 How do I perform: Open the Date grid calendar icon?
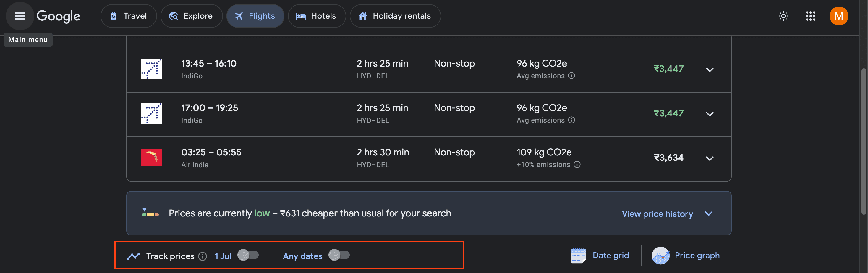pyautogui.click(x=578, y=256)
